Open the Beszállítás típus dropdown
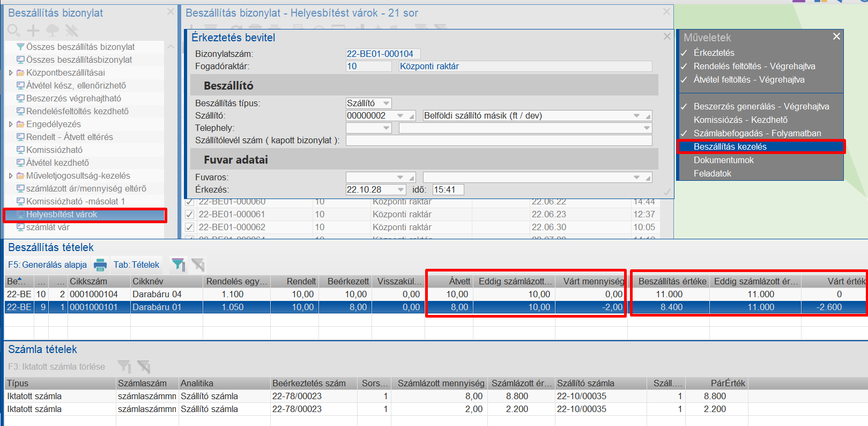This screenshot has width=868, height=426. coord(386,104)
